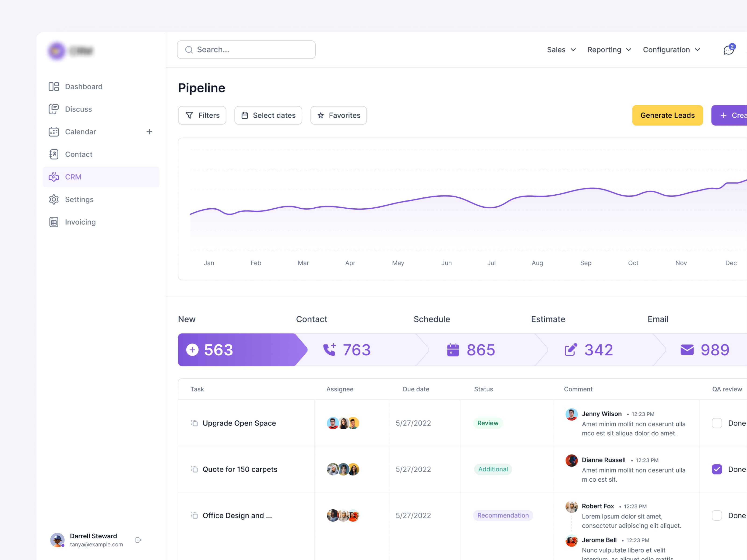The image size is (747, 560).
Task: Mark Office Design task as Done
Action: pyautogui.click(x=717, y=515)
